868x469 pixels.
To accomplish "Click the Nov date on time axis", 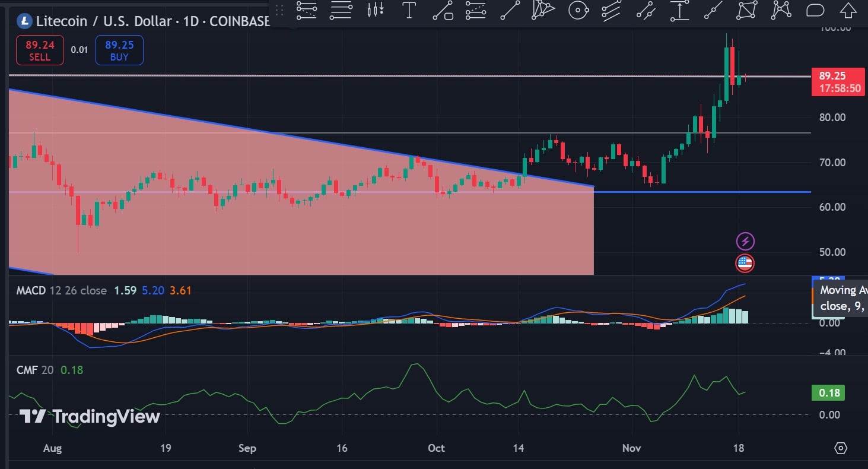I will 631,448.
